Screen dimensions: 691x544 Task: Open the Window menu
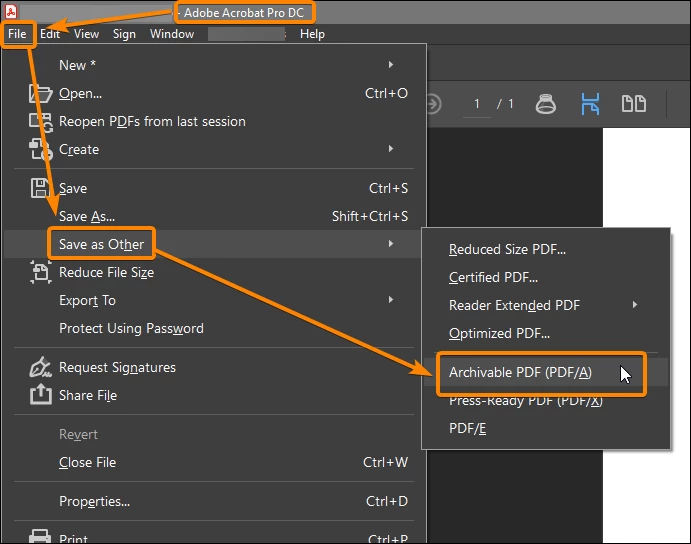click(x=172, y=34)
